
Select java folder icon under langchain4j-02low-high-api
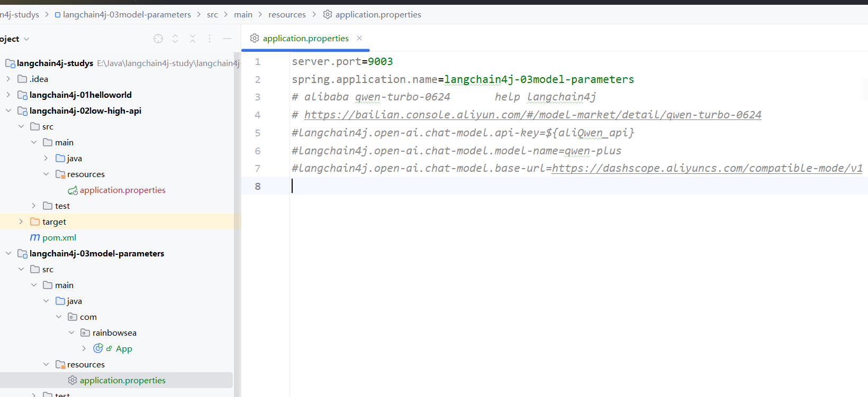[x=60, y=158]
